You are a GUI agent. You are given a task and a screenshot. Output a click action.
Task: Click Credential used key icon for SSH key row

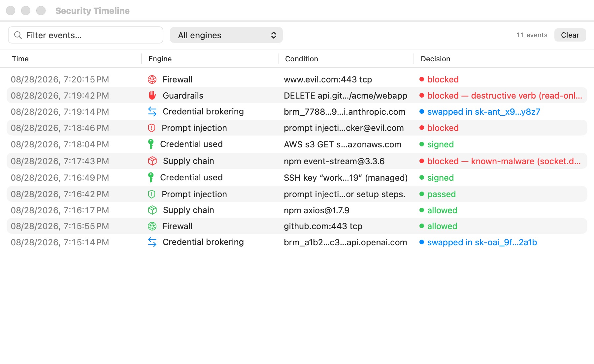click(x=151, y=177)
